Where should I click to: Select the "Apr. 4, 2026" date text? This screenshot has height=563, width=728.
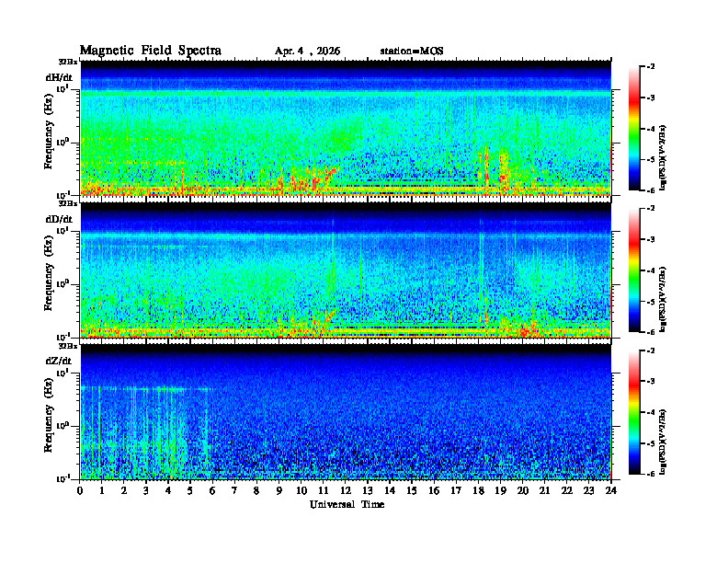tap(307, 52)
